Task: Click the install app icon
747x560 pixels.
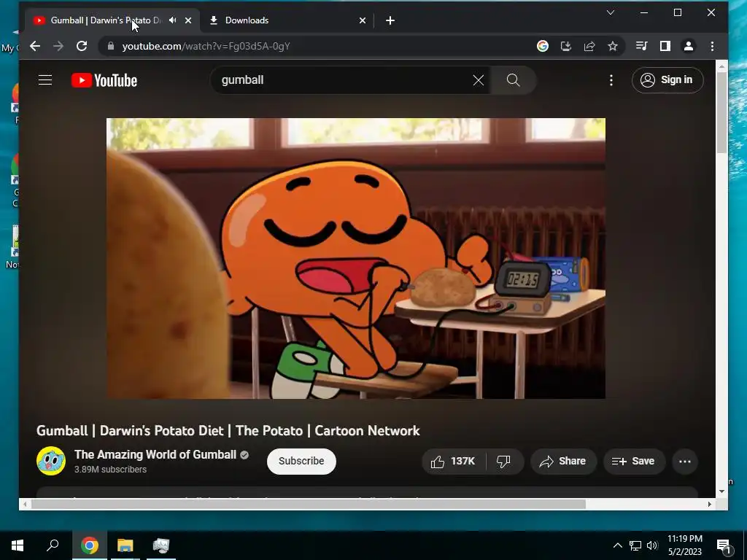Action: (x=566, y=46)
